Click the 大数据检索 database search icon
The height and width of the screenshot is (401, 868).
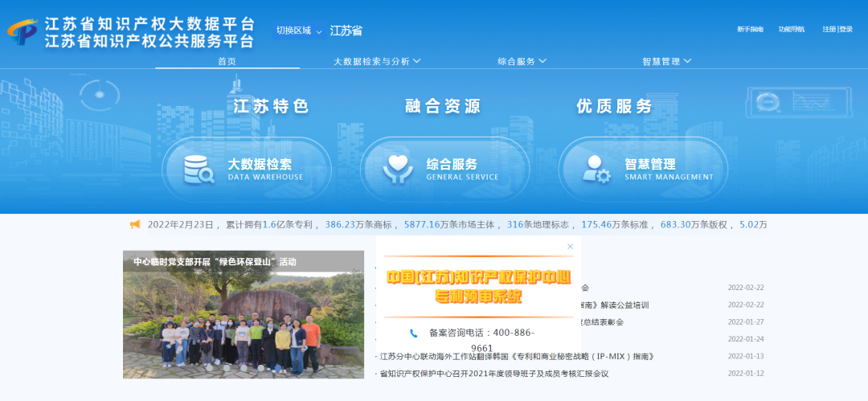(x=199, y=170)
